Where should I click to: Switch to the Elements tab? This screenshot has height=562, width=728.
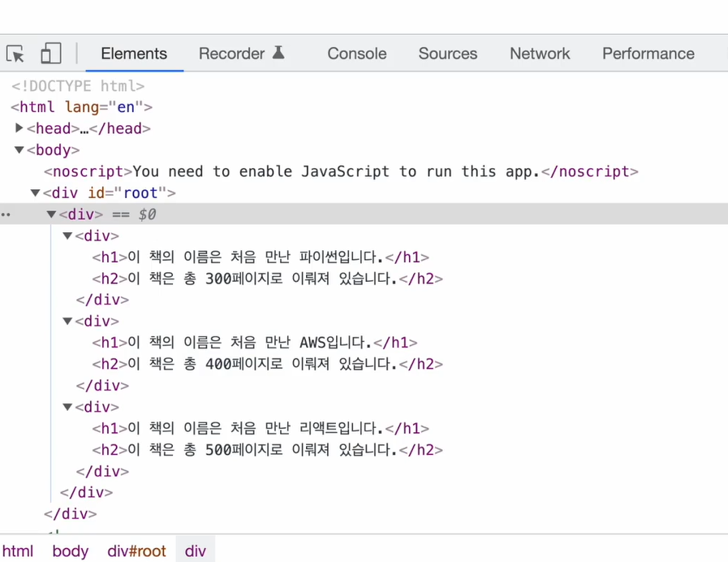(134, 54)
